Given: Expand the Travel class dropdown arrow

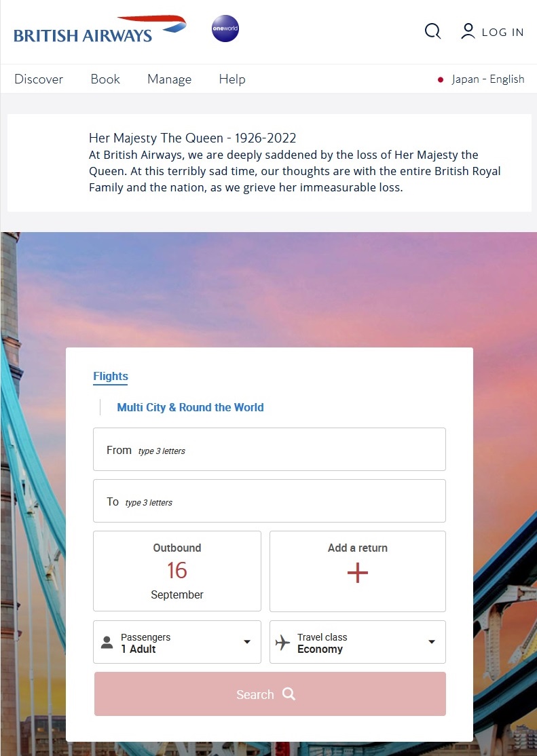Looking at the screenshot, I should pyautogui.click(x=432, y=642).
